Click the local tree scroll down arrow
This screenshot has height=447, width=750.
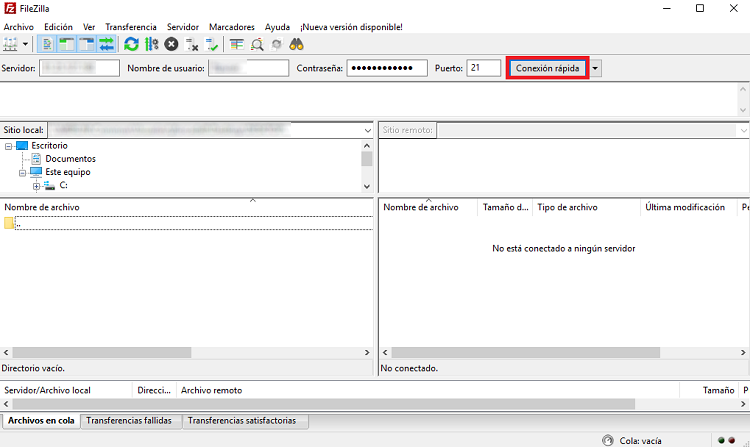(x=367, y=186)
